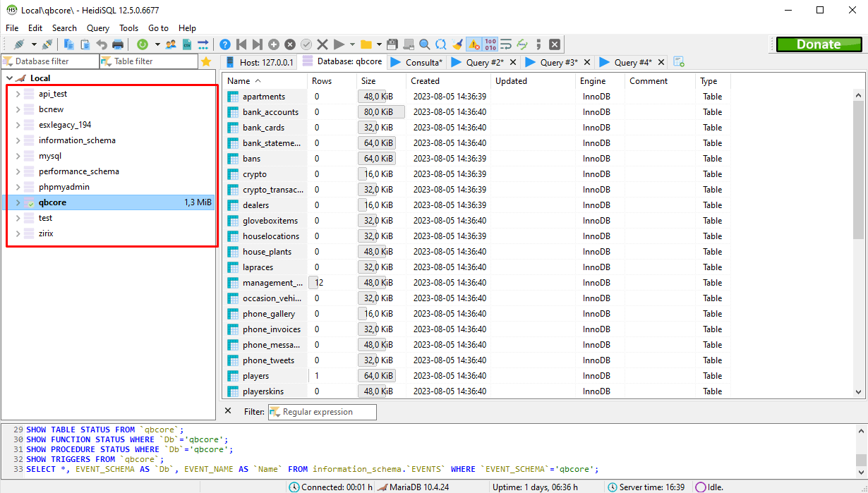Expand the bcnew database node
The height and width of the screenshot is (493, 868).
18,109
